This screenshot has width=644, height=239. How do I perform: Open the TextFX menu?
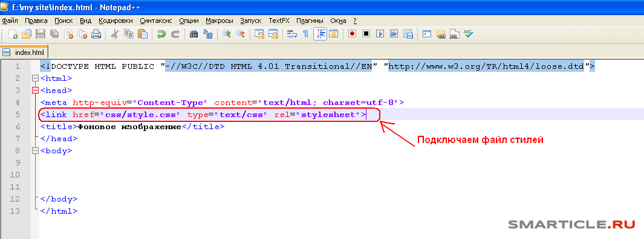279,21
